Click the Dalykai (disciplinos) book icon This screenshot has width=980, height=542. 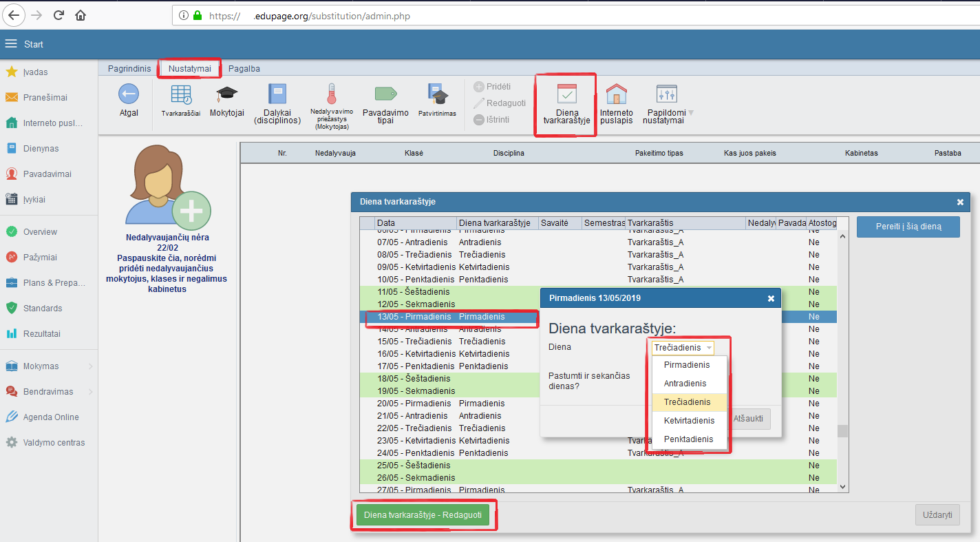tap(277, 94)
